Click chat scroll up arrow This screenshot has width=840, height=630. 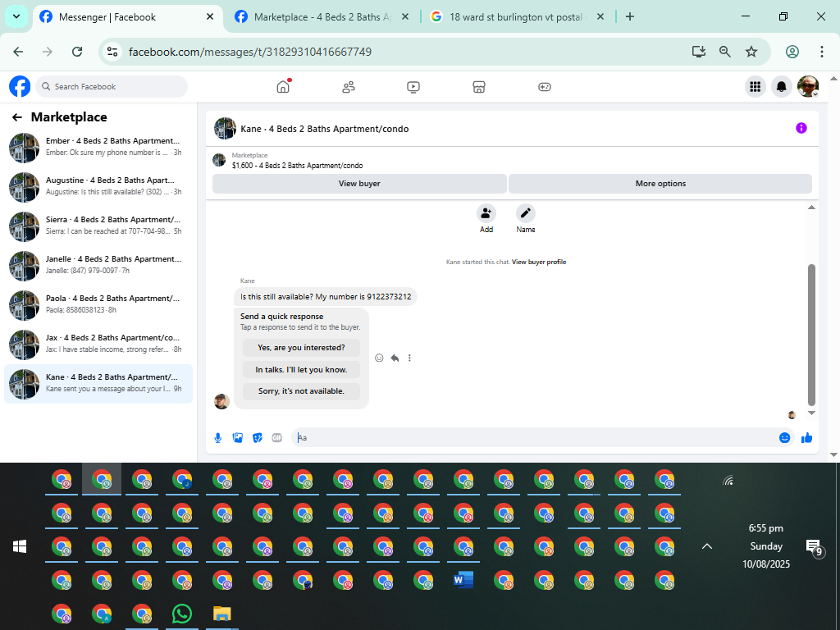(811, 208)
